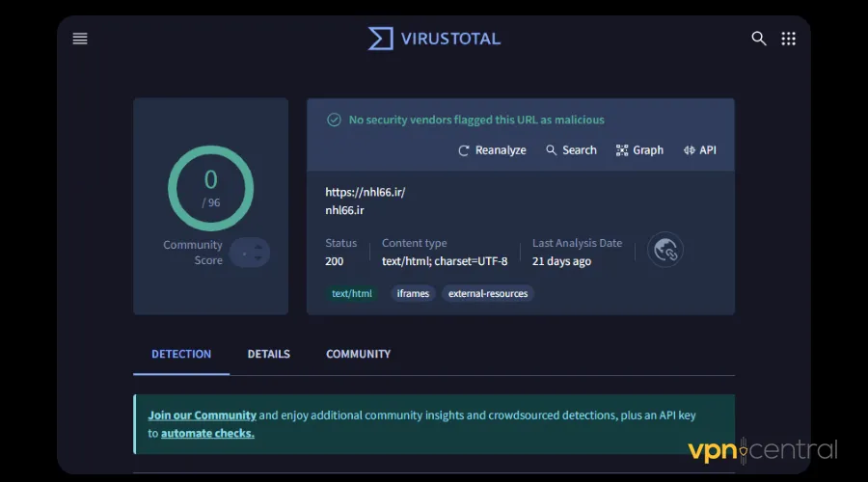Switch to the COMMUNITY tab
The height and width of the screenshot is (482, 868).
pyautogui.click(x=358, y=354)
